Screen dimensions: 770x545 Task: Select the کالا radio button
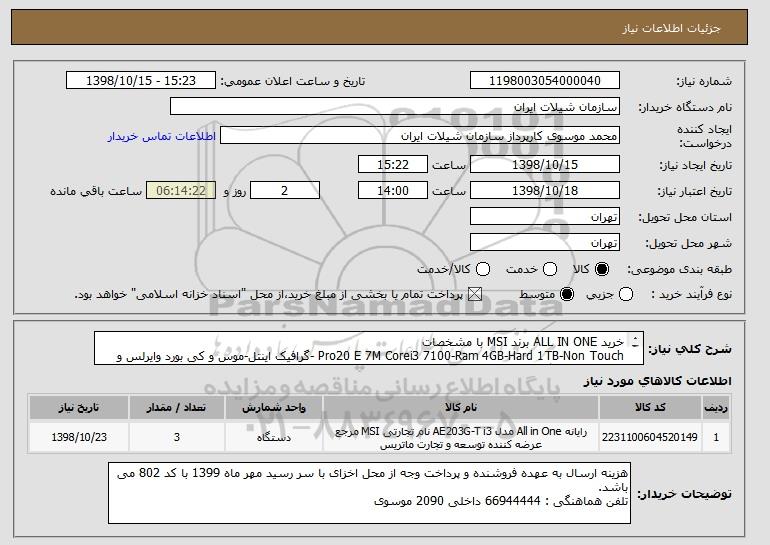point(602,269)
